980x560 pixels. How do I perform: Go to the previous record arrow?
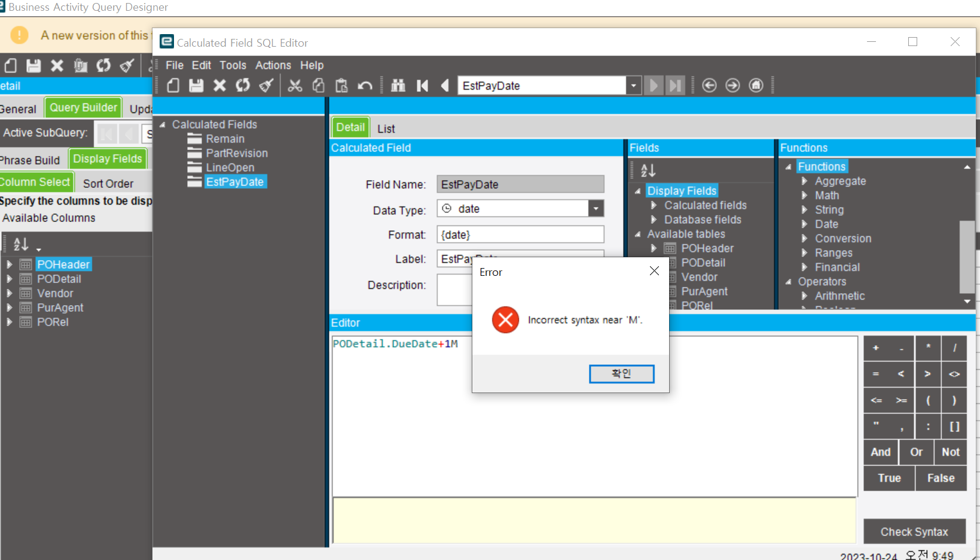[x=445, y=86]
